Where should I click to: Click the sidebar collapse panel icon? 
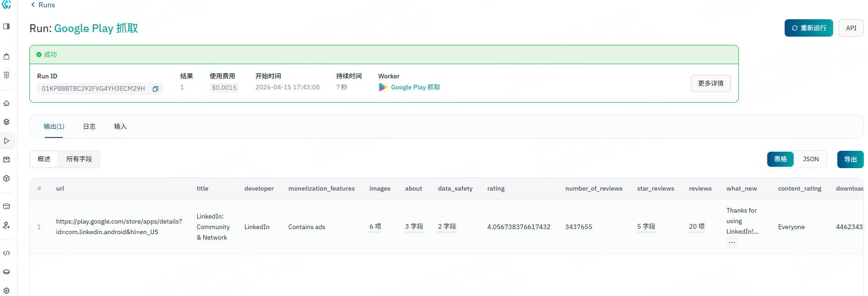(x=6, y=27)
